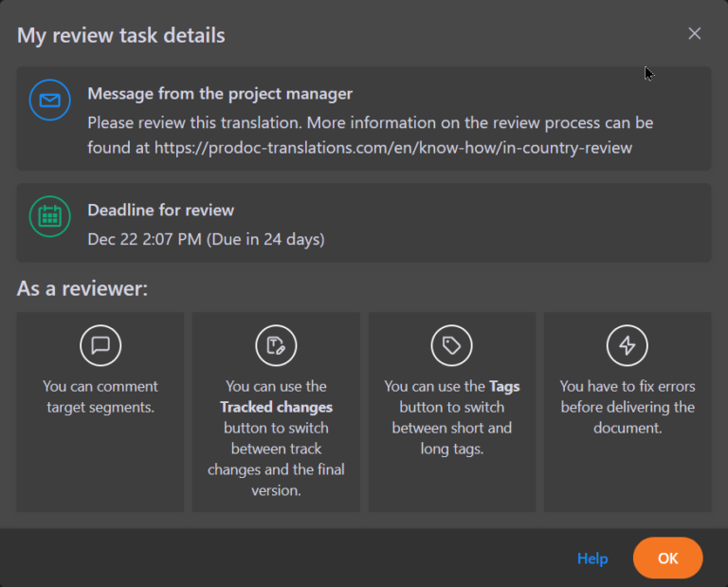
Task: Click the Dec 22 2:07 PM deadline text
Action: (206, 239)
